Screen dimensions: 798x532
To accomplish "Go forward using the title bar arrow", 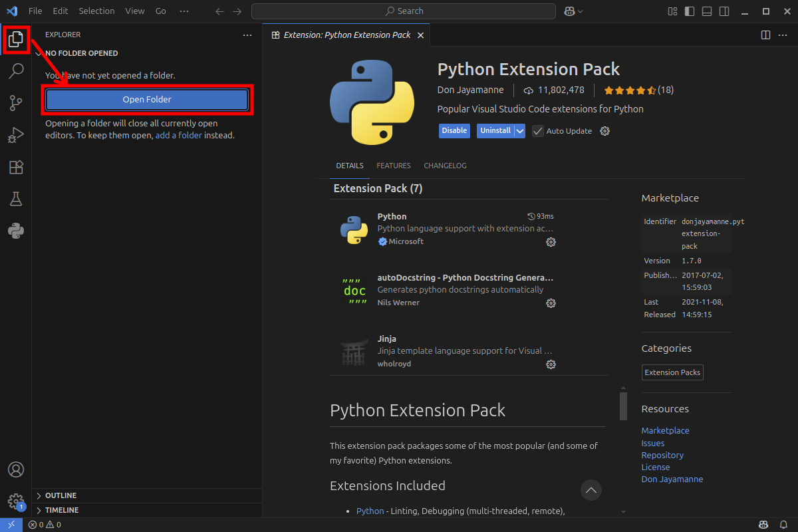I will click(x=237, y=11).
